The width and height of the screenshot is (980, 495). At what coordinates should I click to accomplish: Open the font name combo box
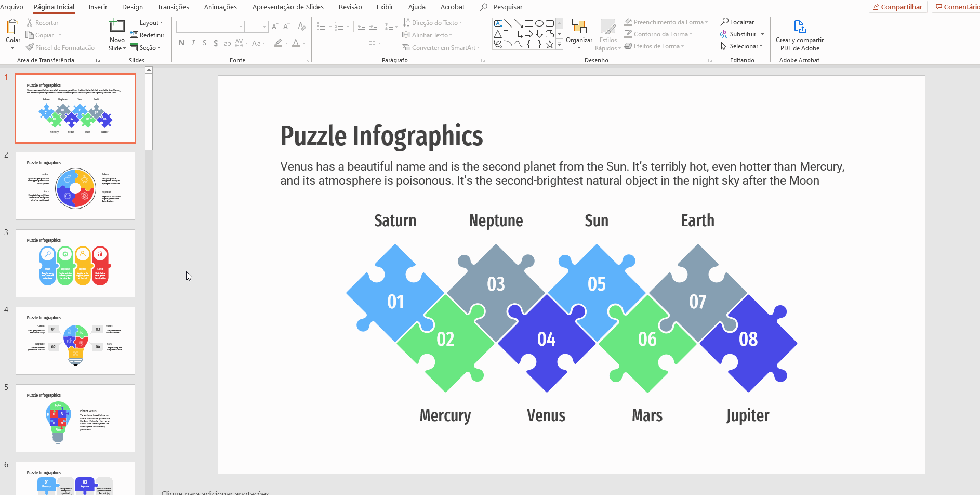[x=210, y=27]
